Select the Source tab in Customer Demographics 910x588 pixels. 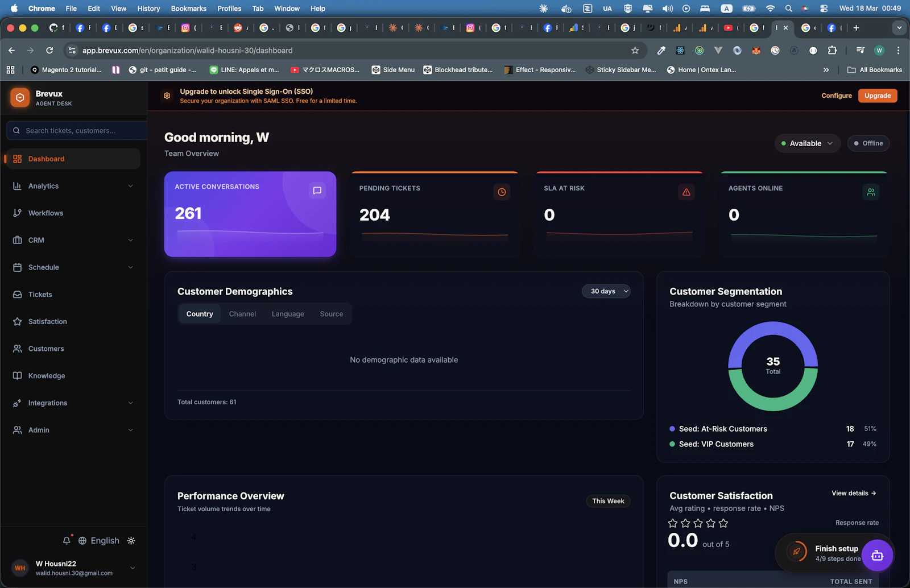331,313
